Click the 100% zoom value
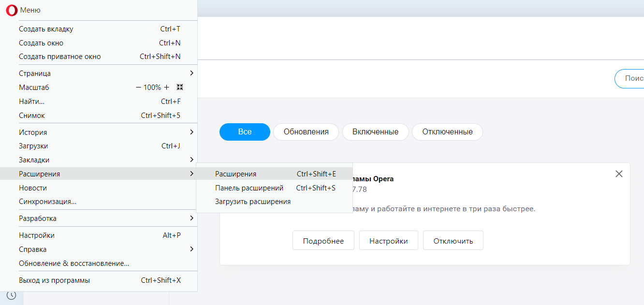 [152, 87]
